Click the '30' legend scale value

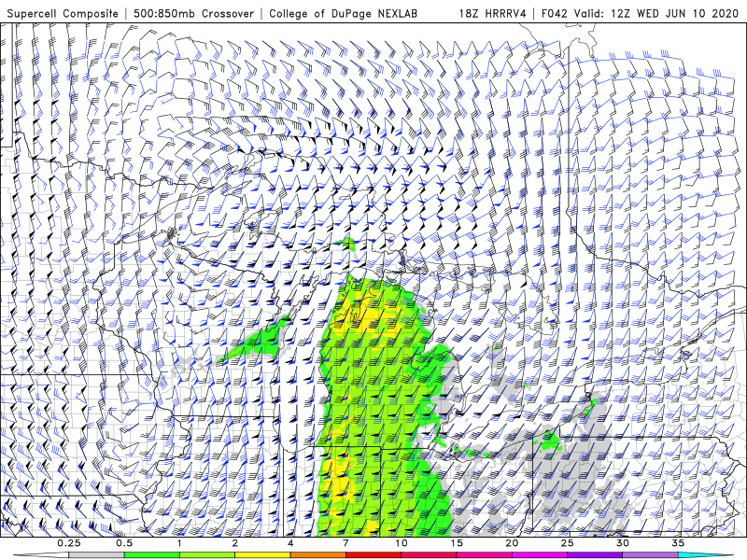click(x=623, y=543)
